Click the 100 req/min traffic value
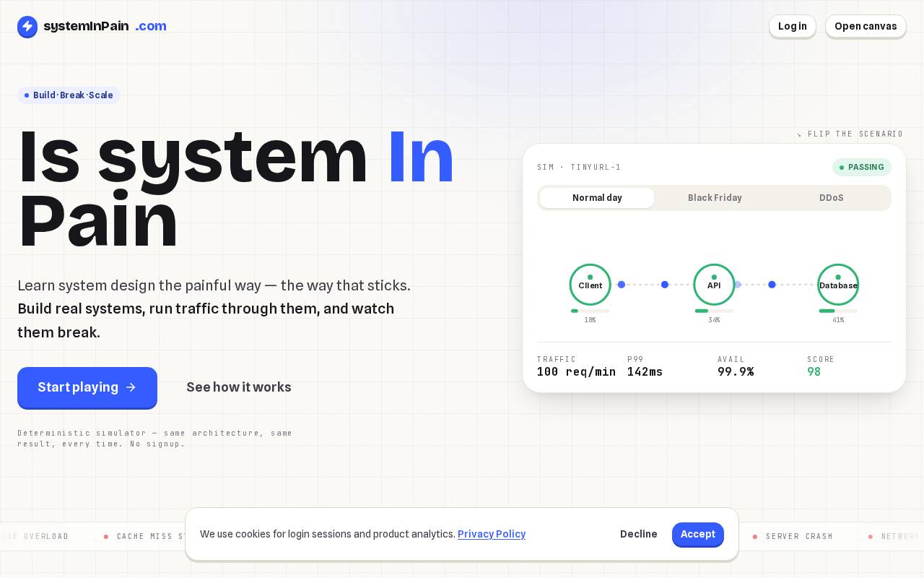924x578 pixels. coord(576,372)
